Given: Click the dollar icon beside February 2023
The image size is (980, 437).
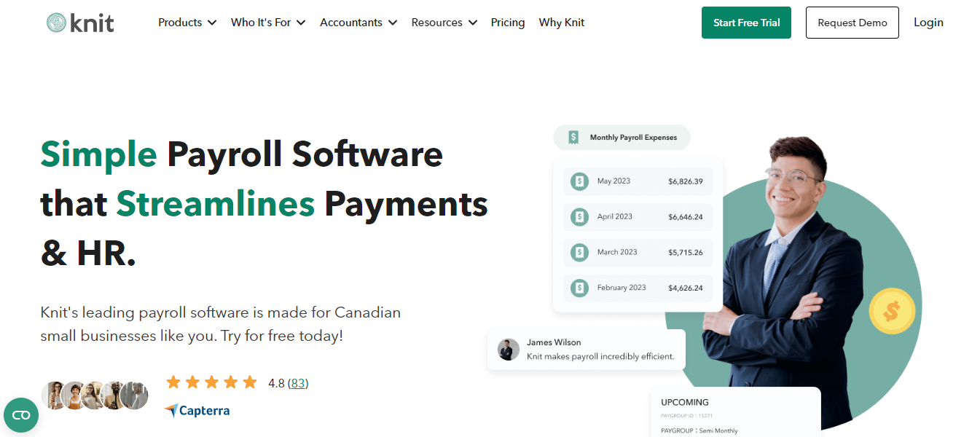Looking at the screenshot, I should tap(580, 288).
